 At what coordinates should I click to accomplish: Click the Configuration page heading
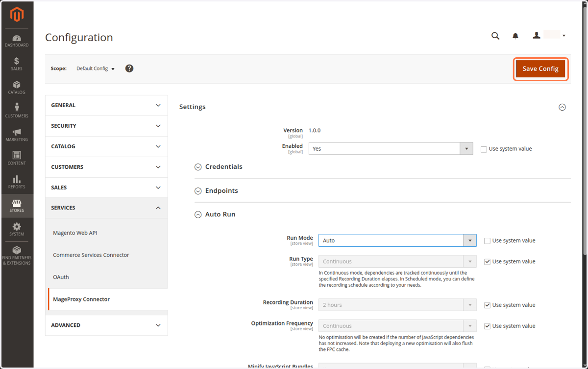click(x=79, y=38)
